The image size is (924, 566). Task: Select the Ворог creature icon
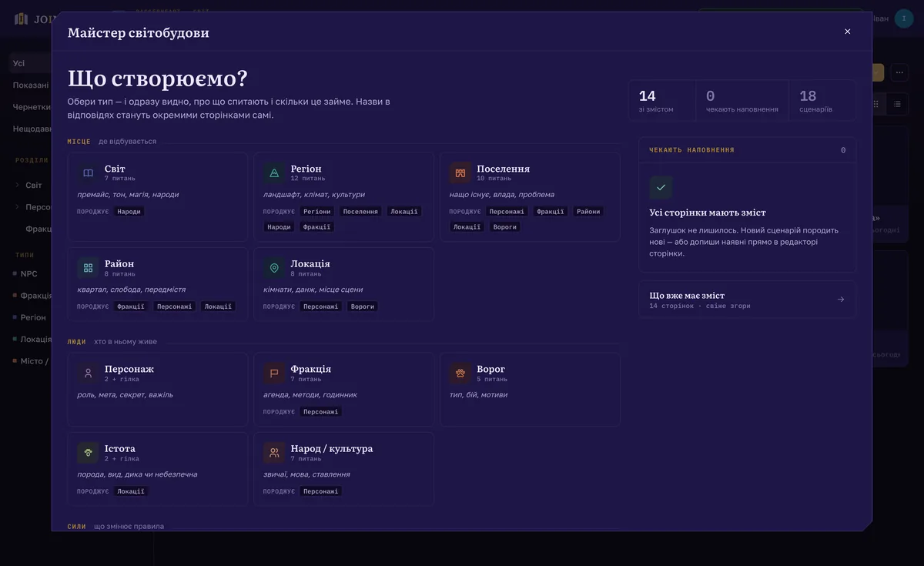(460, 373)
